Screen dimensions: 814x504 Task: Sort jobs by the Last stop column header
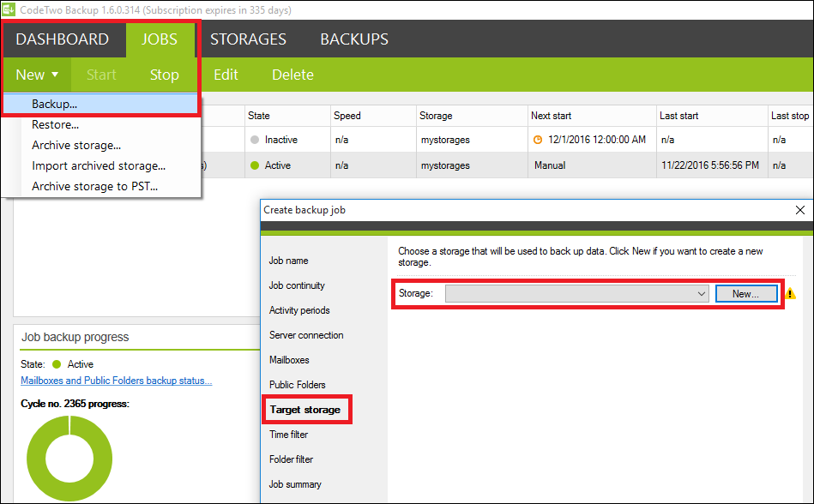click(790, 116)
